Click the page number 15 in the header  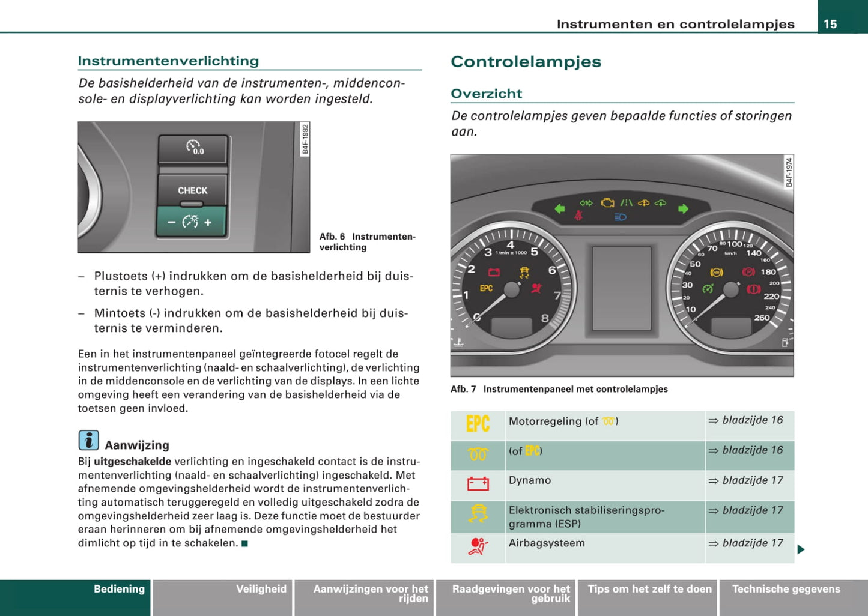[x=830, y=24]
